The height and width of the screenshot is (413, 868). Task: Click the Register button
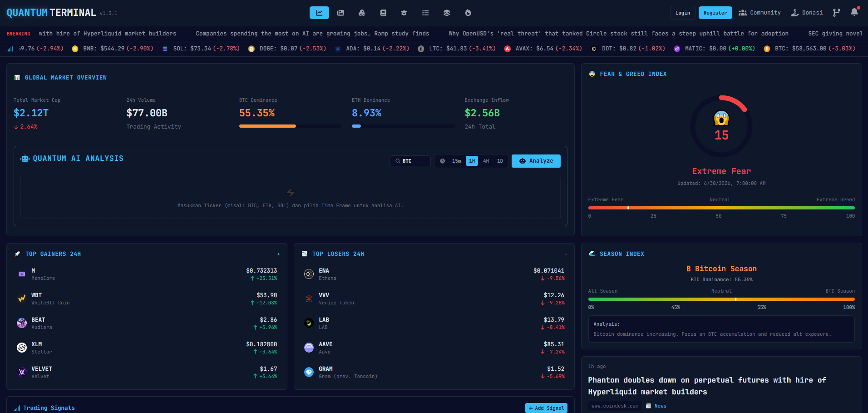pos(715,13)
